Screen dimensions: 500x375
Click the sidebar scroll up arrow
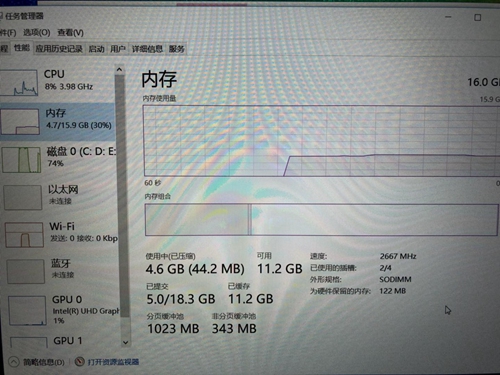[x=119, y=70]
